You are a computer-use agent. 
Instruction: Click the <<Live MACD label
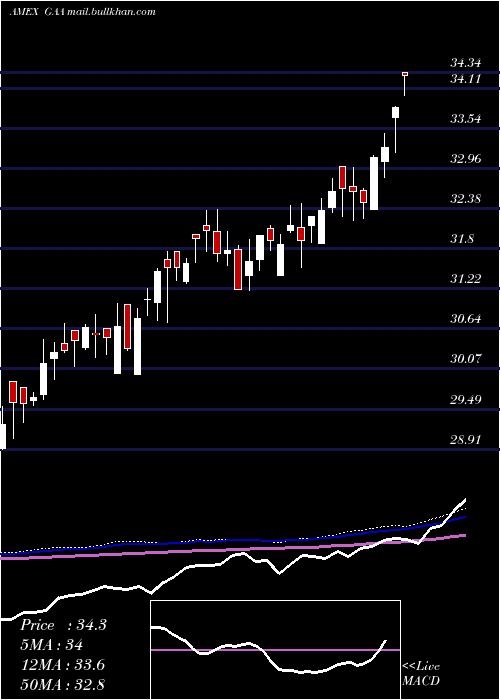[x=421, y=673]
